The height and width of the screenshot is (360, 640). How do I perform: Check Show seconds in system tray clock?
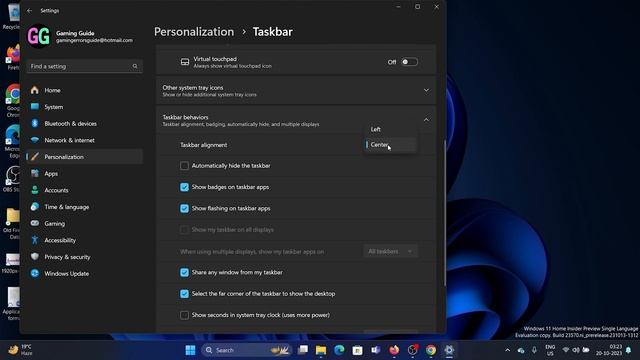coord(184,315)
